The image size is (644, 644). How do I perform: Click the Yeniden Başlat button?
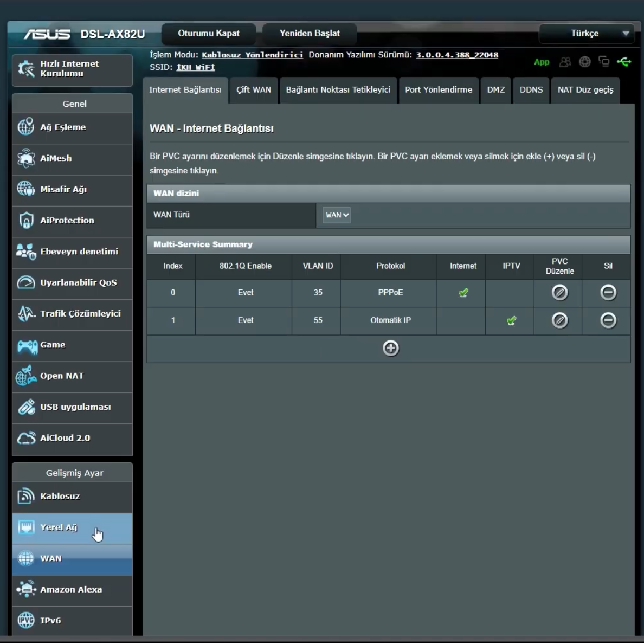tap(310, 34)
